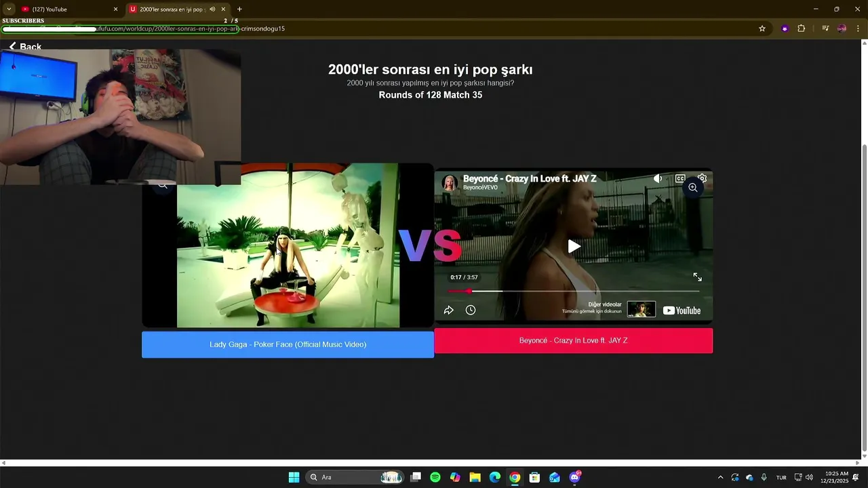Screen dimensions: 868x488
Task: Open the Diğer videolar thumbnail
Action: tap(641, 309)
